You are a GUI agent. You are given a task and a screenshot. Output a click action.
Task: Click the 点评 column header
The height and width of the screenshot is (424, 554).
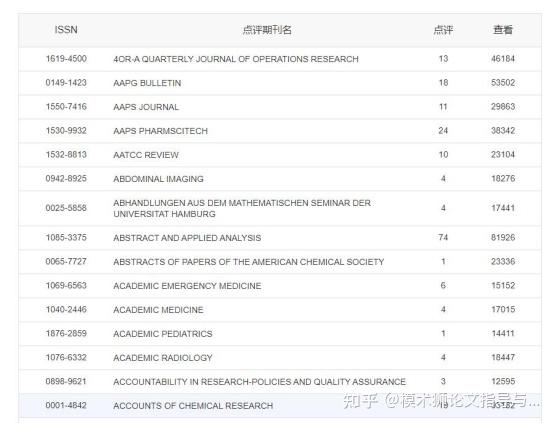click(x=443, y=30)
